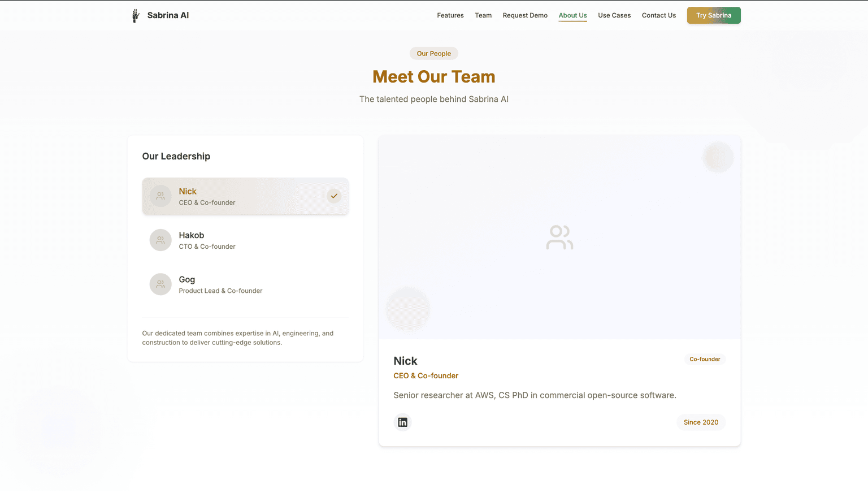Click the Meet Our Team heading
Image resolution: width=868 pixels, height=497 pixels.
[434, 77]
